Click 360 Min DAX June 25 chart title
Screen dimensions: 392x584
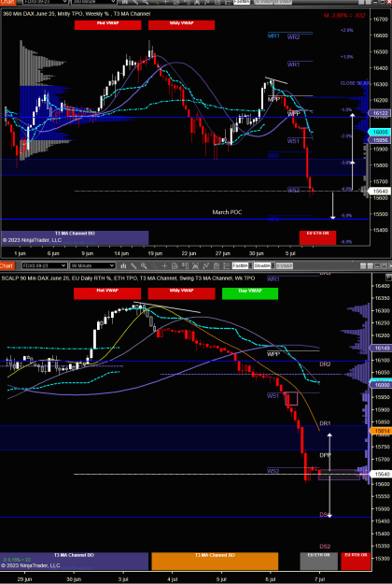[x=77, y=14]
